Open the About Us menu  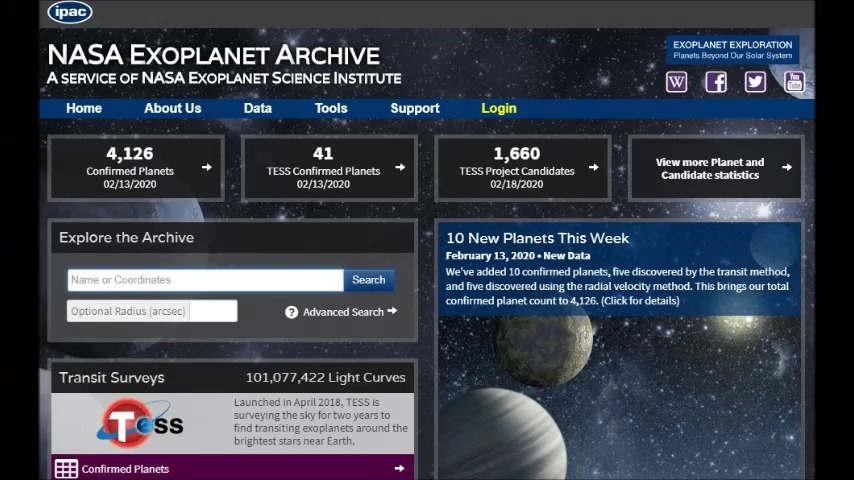click(x=173, y=108)
